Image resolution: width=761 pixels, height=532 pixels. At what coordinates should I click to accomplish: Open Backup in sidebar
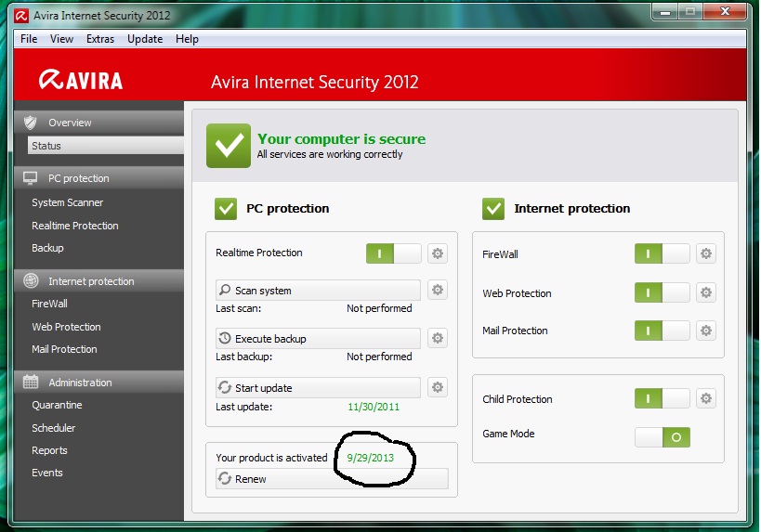[x=47, y=248]
